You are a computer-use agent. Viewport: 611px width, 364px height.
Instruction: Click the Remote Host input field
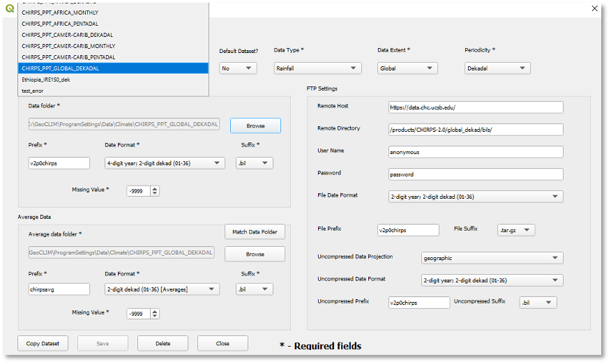point(476,107)
